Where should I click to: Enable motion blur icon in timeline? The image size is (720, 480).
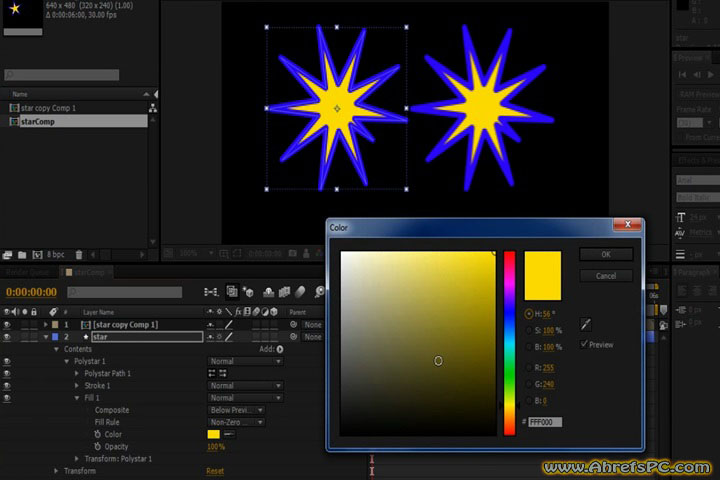(x=300, y=292)
